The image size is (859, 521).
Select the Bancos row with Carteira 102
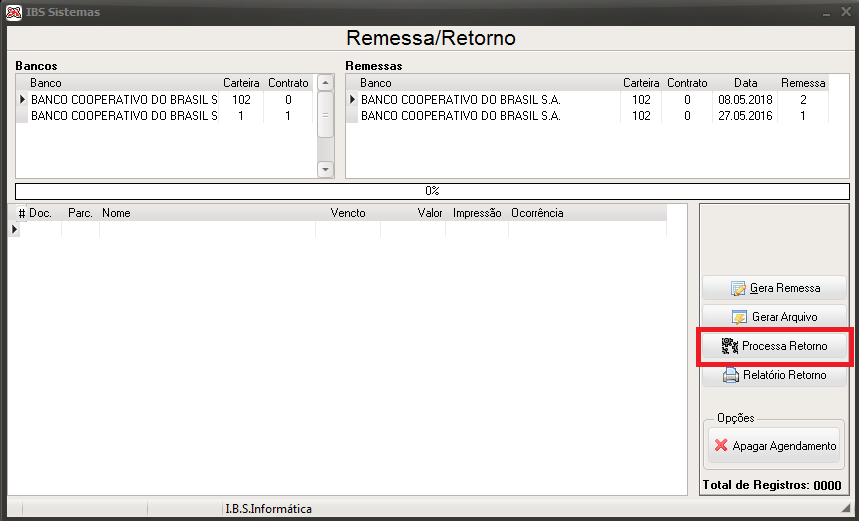pos(164,100)
